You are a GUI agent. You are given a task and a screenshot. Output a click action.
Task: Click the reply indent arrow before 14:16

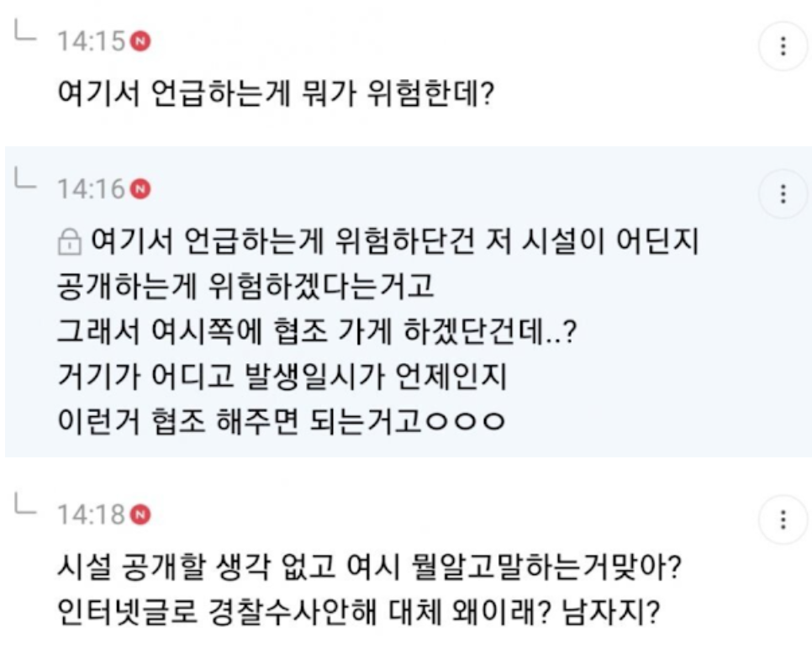click(27, 182)
